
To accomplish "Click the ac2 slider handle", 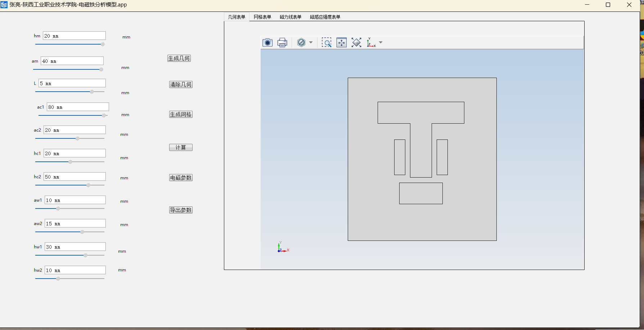I will click(x=77, y=138).
